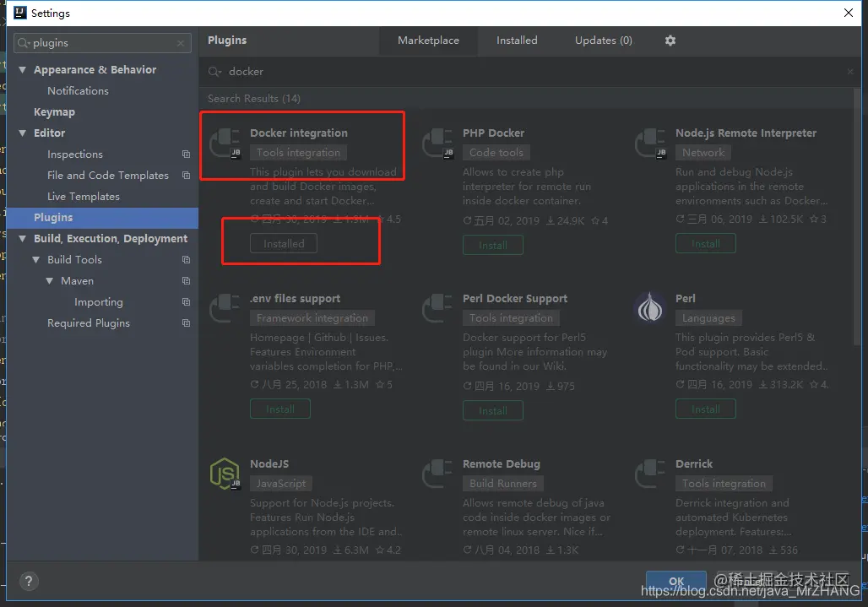868x607 pixels.
Task: Open the help question mark button
Action: tap(29, 581)
